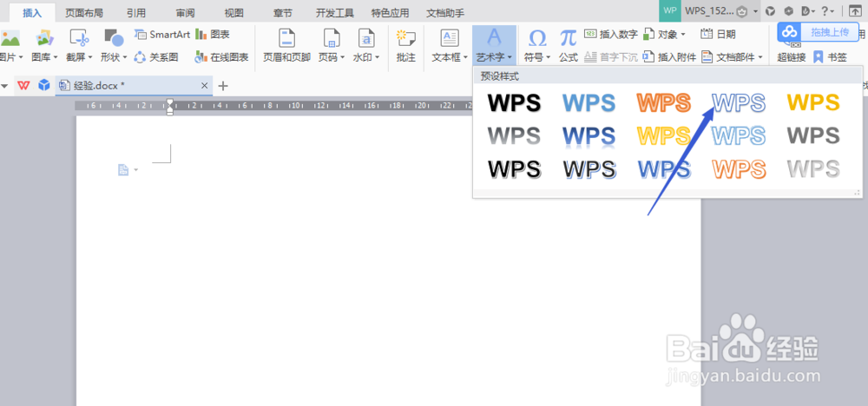The width and height of the screenshot is (868, 406).
Task: Open the Special Features (特色应用) tab
Action: tap(391, 13)
